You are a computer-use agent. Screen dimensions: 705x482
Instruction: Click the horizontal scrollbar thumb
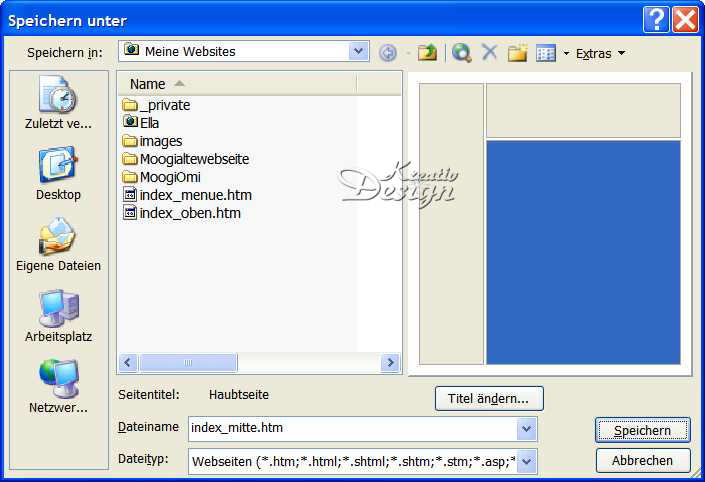coord(188,362)
